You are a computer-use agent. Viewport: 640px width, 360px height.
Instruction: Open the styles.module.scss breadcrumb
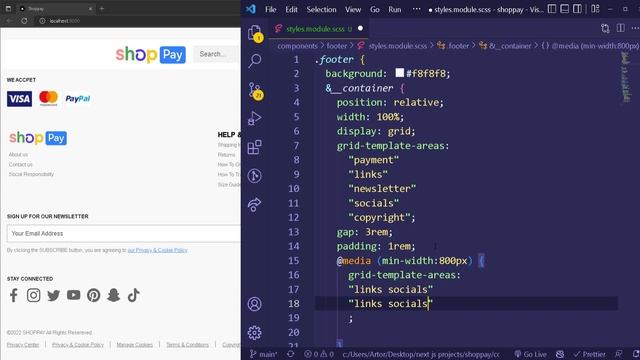coord(393,46)
